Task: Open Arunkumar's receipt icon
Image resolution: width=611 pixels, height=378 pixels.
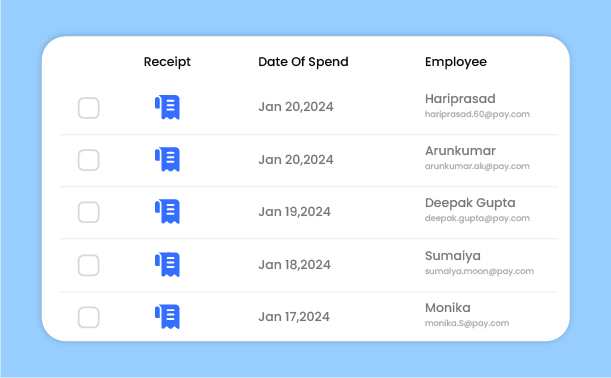Action: 168,159
